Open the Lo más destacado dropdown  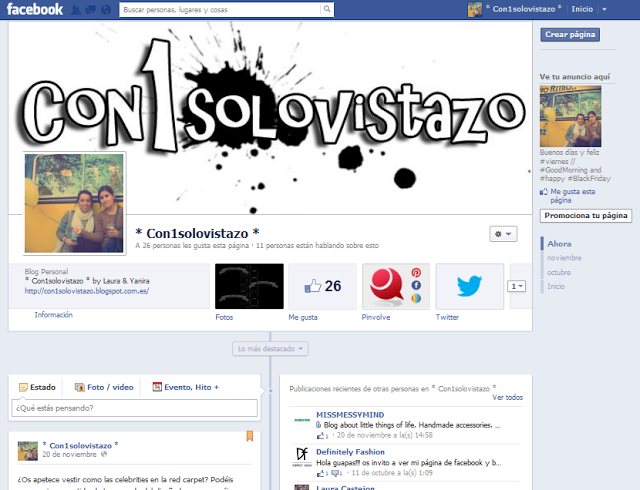tap(270, 349)
